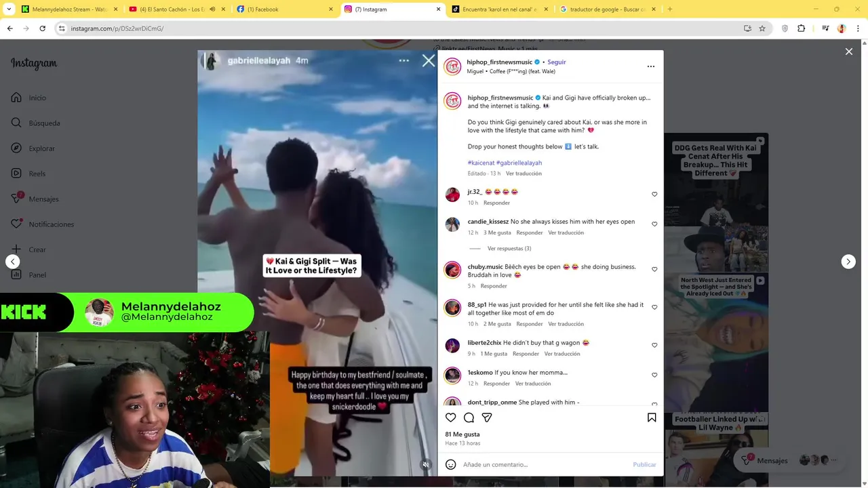
Task: Open Reels in Instagram sidebar
Action: [x=28, y=174]
